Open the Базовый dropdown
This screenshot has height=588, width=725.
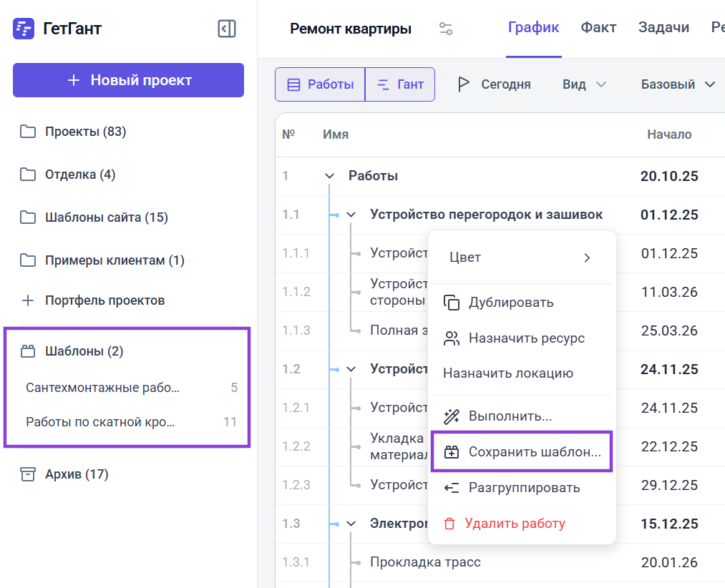point(678,84)
